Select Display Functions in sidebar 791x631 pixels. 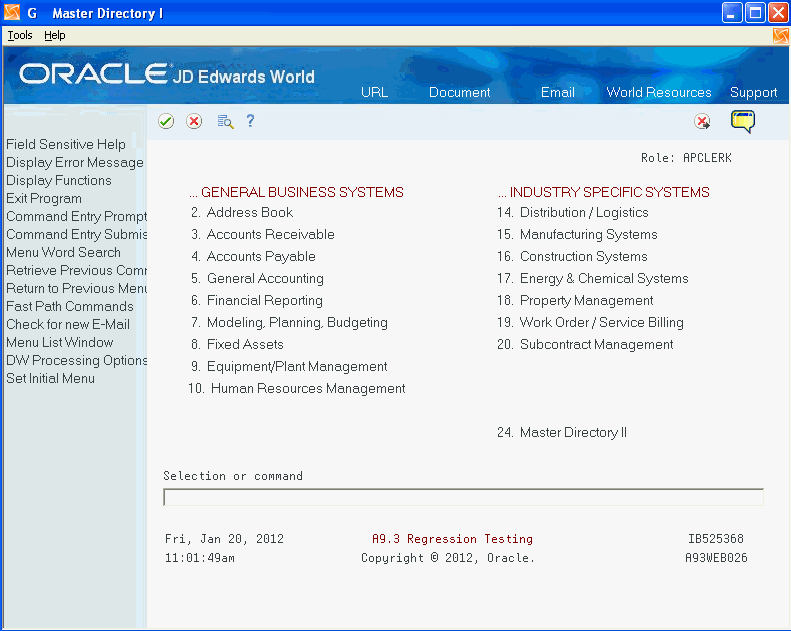[x=59, y=181]
